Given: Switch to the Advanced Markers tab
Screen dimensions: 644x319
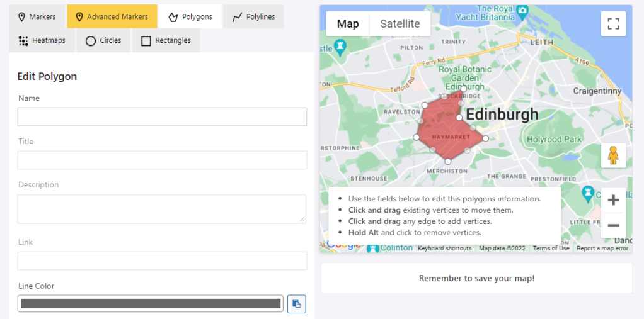Looking at the screenshot, I should 112,16.
